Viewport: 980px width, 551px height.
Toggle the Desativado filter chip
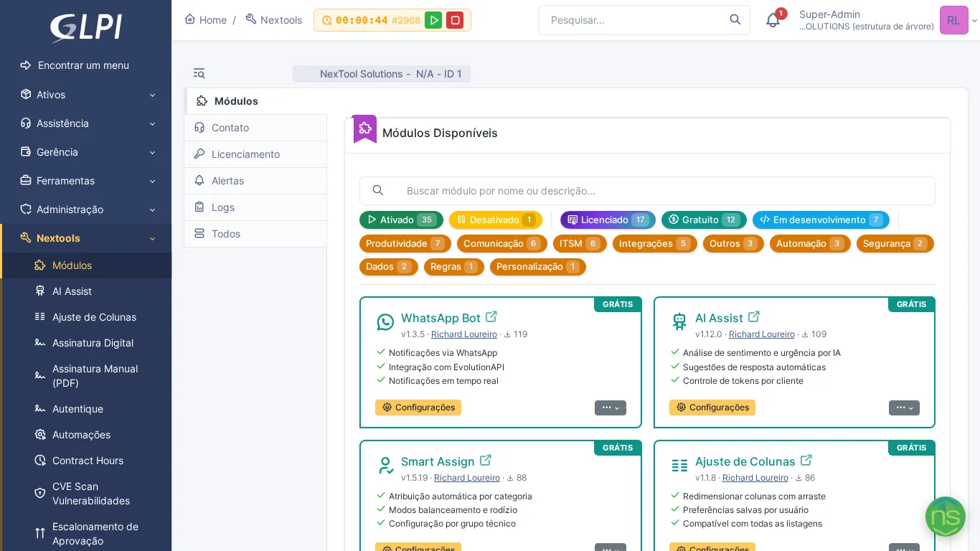496,220
